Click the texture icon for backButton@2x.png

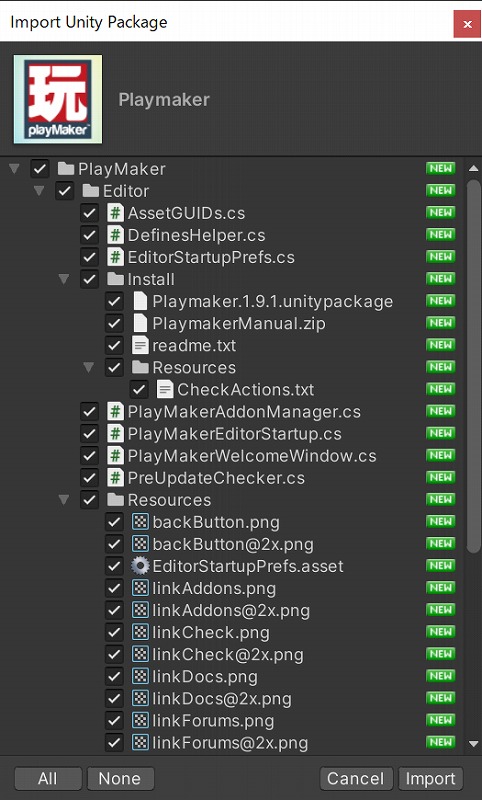click(x=140, y=544)
